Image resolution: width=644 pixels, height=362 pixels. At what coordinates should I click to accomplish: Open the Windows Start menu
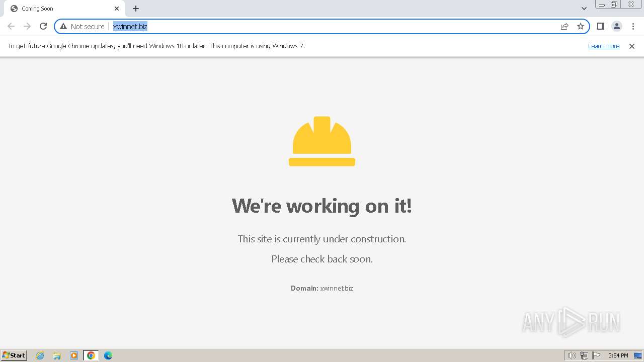click(14, 355)
